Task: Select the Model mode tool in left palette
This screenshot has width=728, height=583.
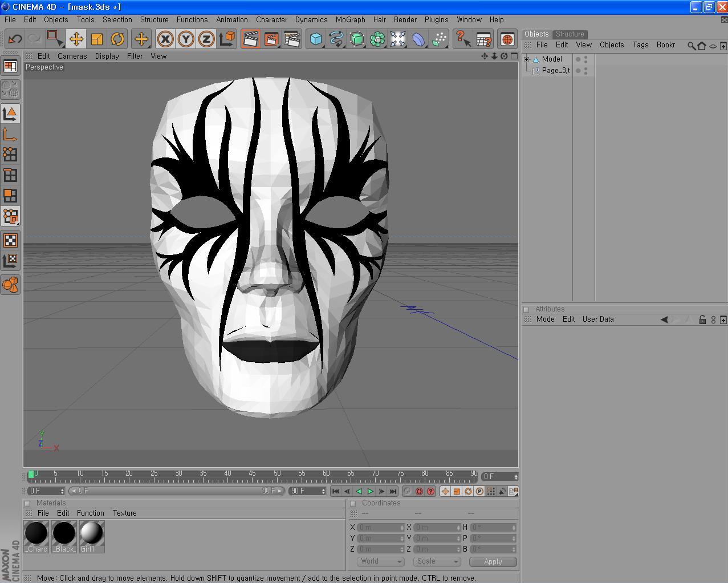Action: pos(10,114)
